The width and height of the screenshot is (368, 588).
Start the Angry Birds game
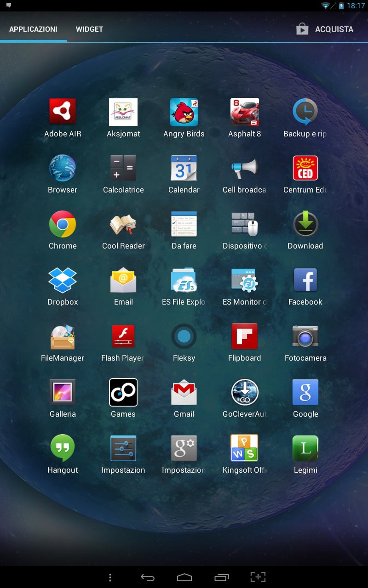click(184, 112)
